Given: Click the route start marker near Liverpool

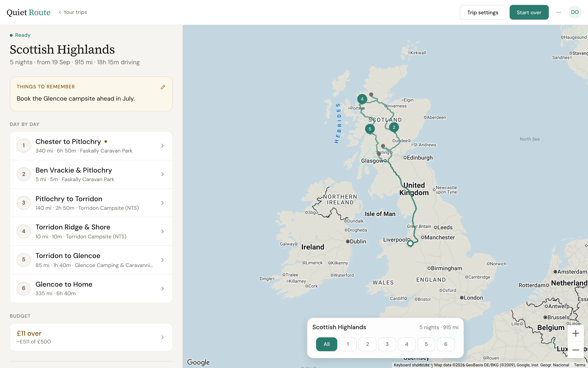Looking at the screenshot, I should [x=410, y=243].
